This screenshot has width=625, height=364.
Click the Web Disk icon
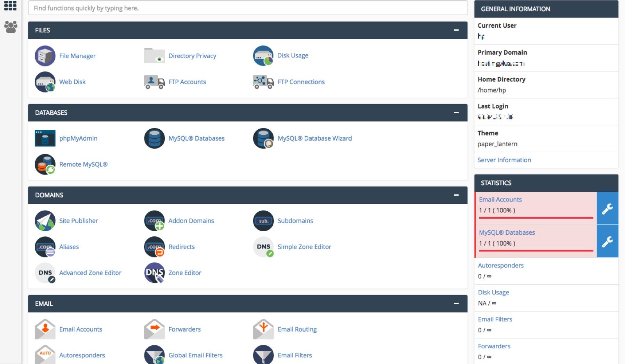coord(45,82)
